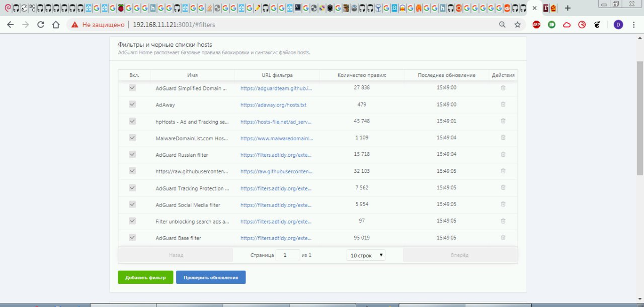Sort by 'Последнее обновление' column header

pos(446,75)
